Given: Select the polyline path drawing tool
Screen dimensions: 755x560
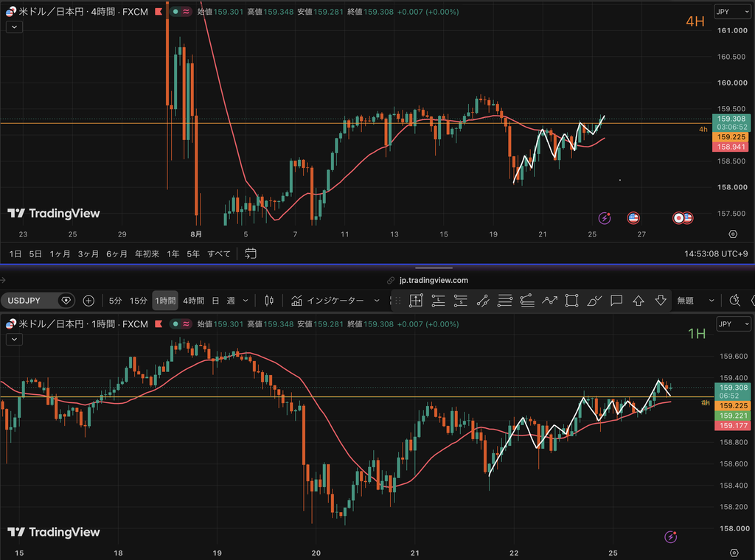Looking at the screenshot, I should click(549, 301).
